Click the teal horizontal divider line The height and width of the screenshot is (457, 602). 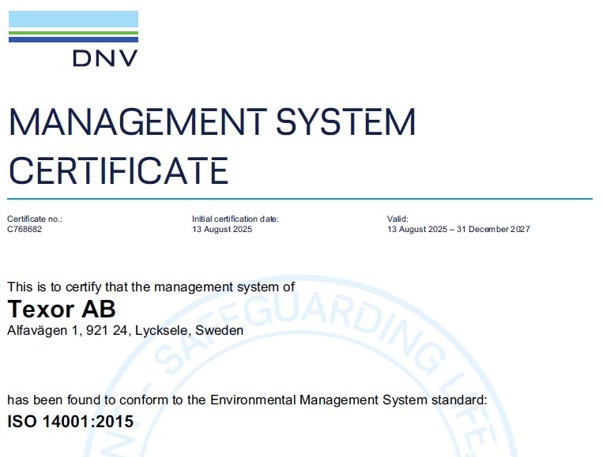pos(300,199)
